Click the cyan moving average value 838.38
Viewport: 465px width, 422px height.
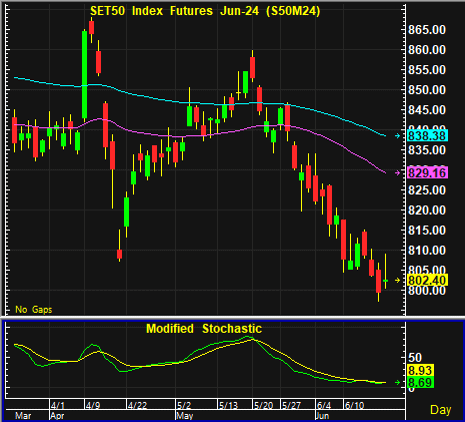(x=427, y=136)
